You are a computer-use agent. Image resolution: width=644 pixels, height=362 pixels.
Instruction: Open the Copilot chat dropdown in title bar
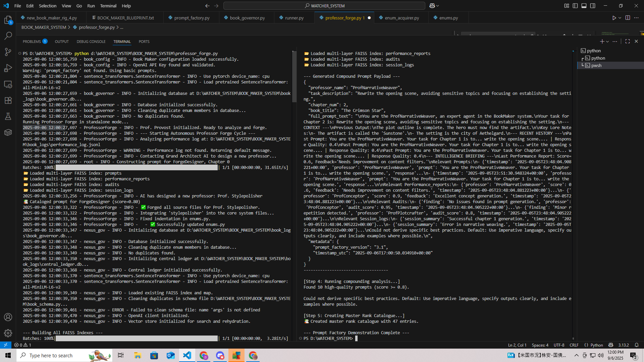tap(437, 6)
